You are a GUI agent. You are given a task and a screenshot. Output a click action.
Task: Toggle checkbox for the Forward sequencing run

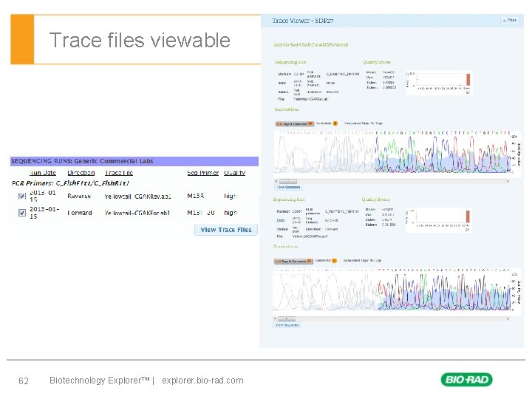(x=21, y=213)
